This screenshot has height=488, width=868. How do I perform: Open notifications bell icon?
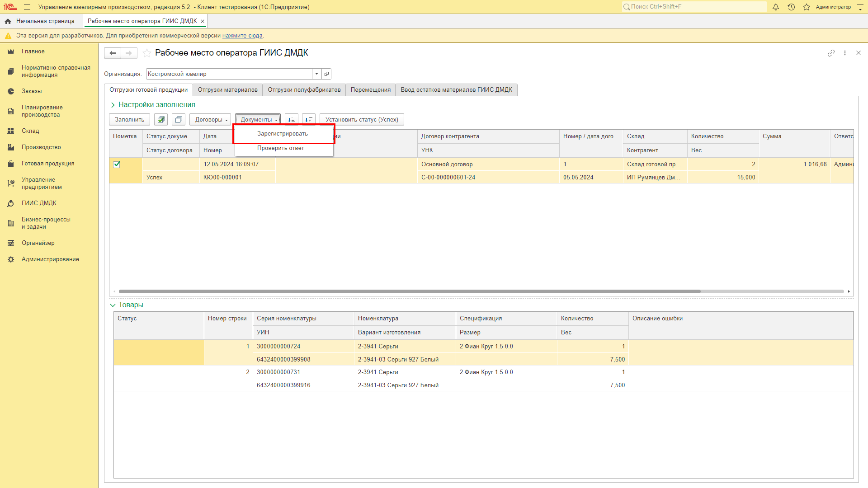pyautogui.click(x=776, y=7)
